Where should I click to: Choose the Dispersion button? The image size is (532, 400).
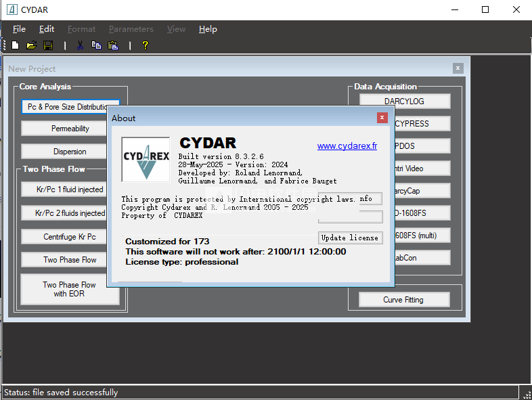[x=64, y=152]
